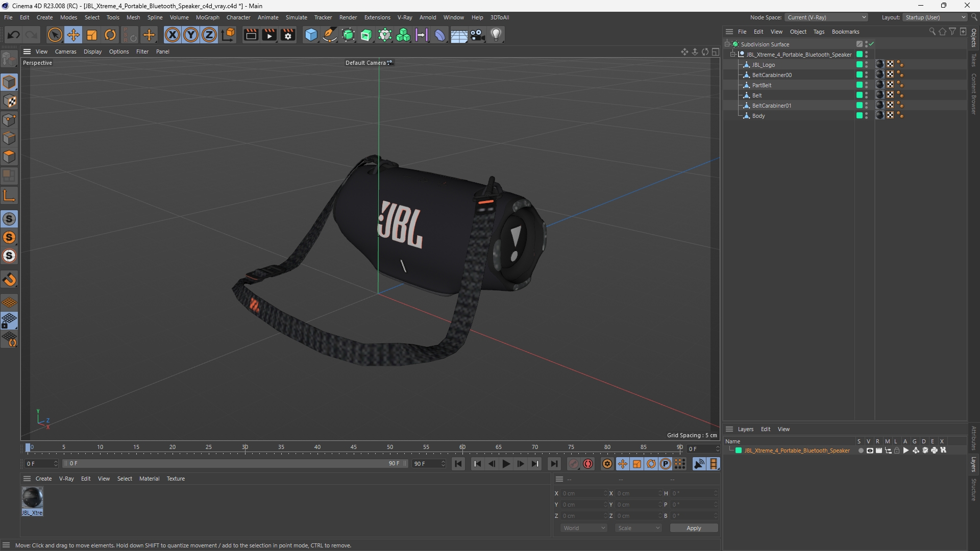
Task: Open the Node Space dropdown
Action: pos(827,17)
